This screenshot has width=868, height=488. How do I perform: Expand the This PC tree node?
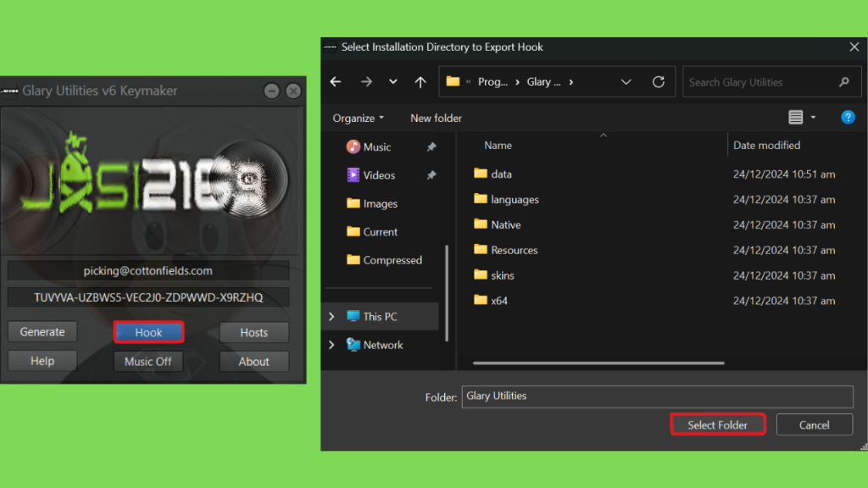point(331,317)
